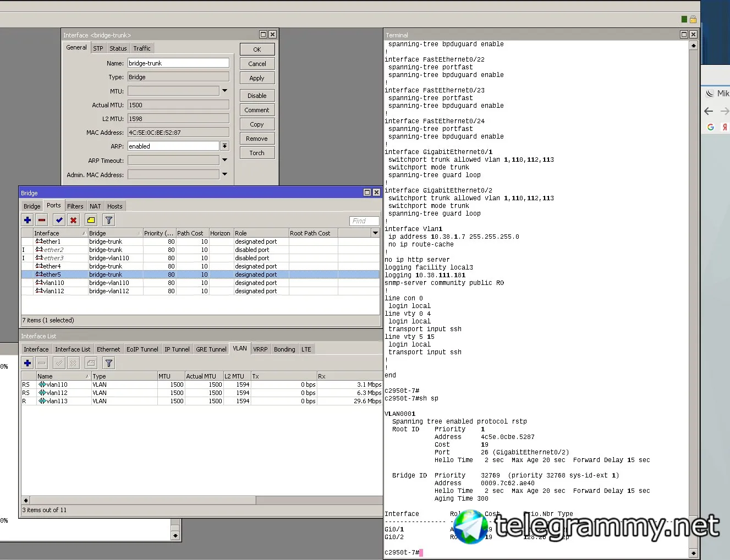The width and height of the screenshot is (730, 560).
Task: Open the EoIP Tunnel tab
Action: click(142, 349)
